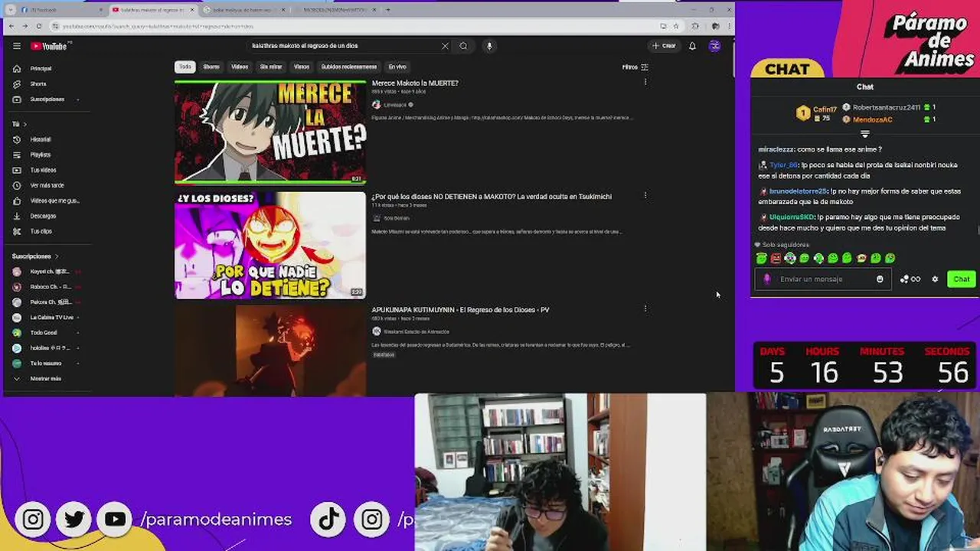Select the En vivo filter chip

pyautogui.click(x=397, y=67)
